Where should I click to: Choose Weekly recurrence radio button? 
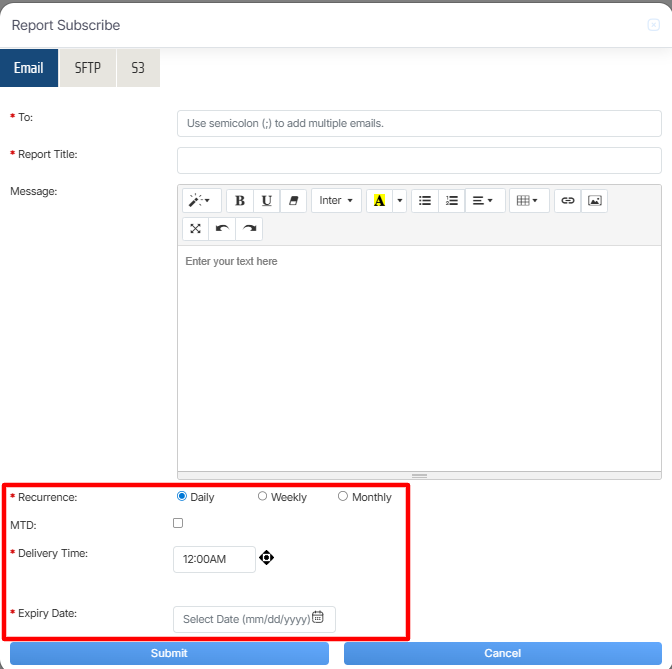263,496
